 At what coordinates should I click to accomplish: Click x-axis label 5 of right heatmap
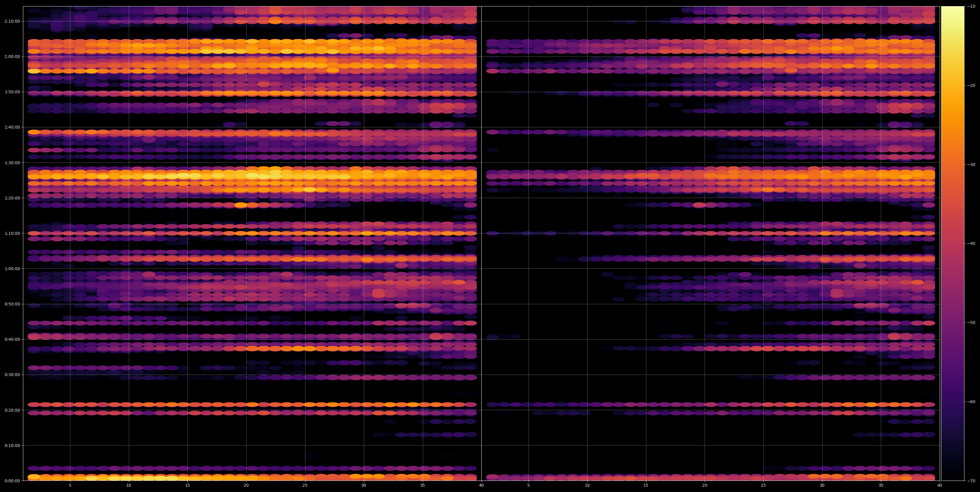click(x=528, y=486)
